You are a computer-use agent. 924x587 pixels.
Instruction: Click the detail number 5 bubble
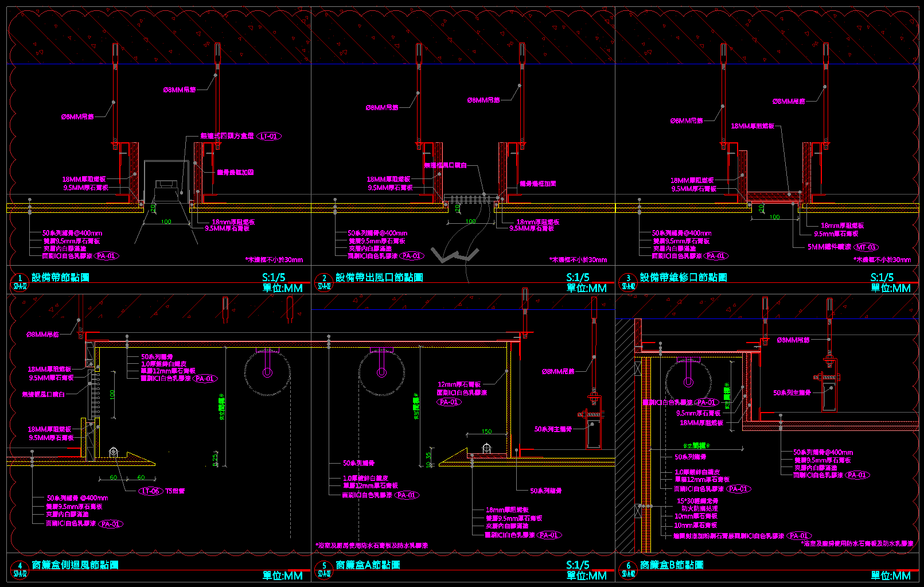pyautogui.click(x=324, y=569)
